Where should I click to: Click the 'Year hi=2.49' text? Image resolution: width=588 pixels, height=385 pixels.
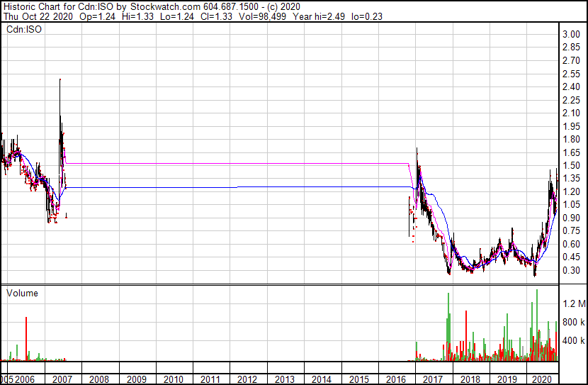(x=319, y=16)
